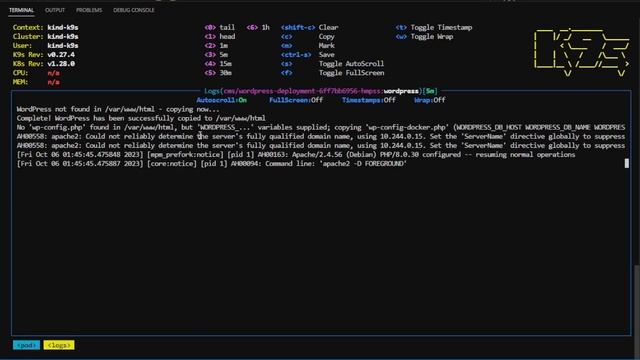Click the Autoscroll:On indicator
Screen dimensions: 640x360
[x=222, y=100]
